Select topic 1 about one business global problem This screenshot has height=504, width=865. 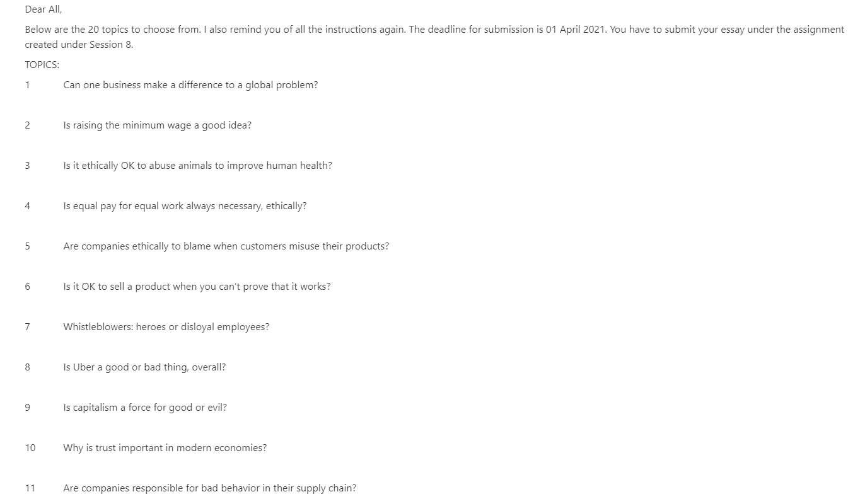point(190,85)
